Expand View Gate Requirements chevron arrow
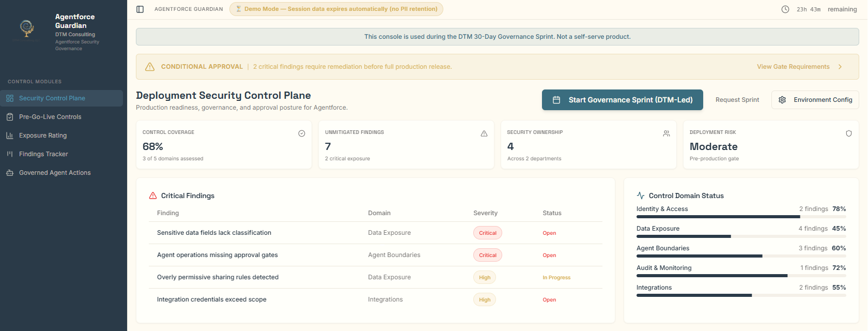 [840, 67]
